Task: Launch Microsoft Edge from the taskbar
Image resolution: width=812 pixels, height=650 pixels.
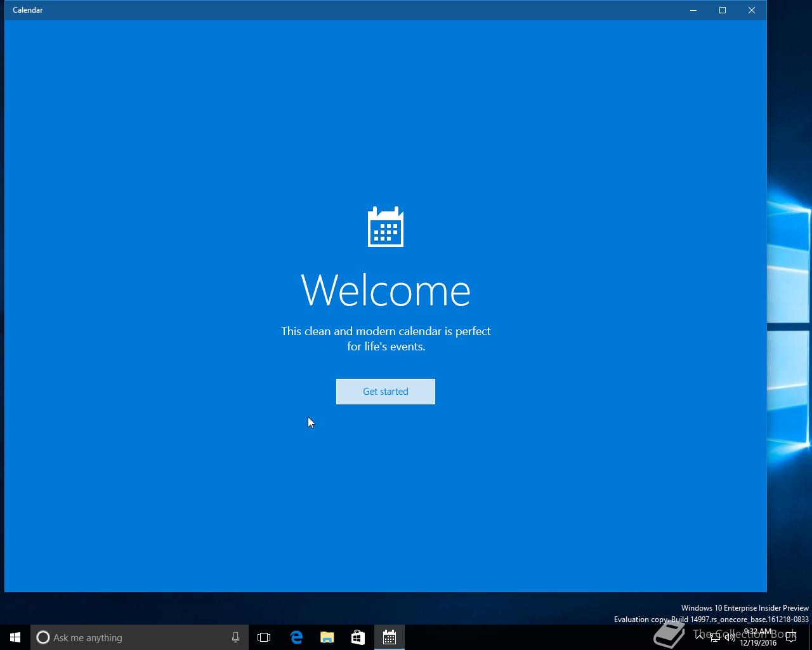Action: click(296, 637)
